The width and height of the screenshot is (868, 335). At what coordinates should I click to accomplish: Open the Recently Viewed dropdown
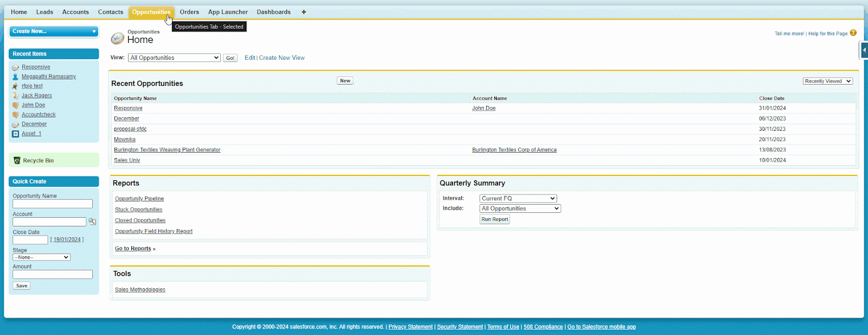[x=828, y=81]
